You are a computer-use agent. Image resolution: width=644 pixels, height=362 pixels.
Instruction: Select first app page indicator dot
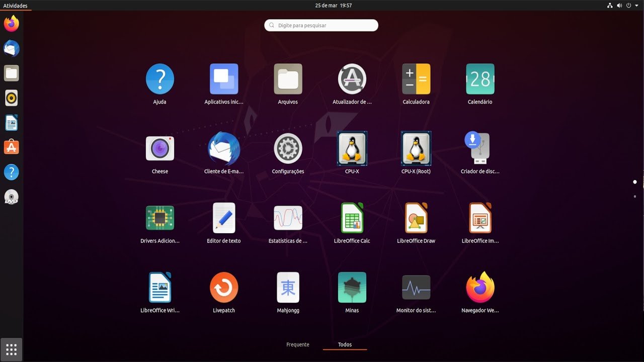[635, 182]
